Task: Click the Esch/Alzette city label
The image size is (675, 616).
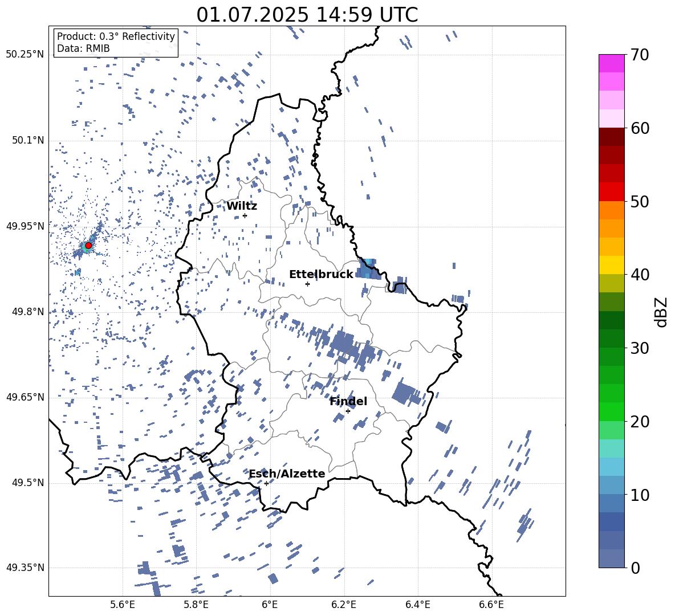Action: [x=287, y=474]
